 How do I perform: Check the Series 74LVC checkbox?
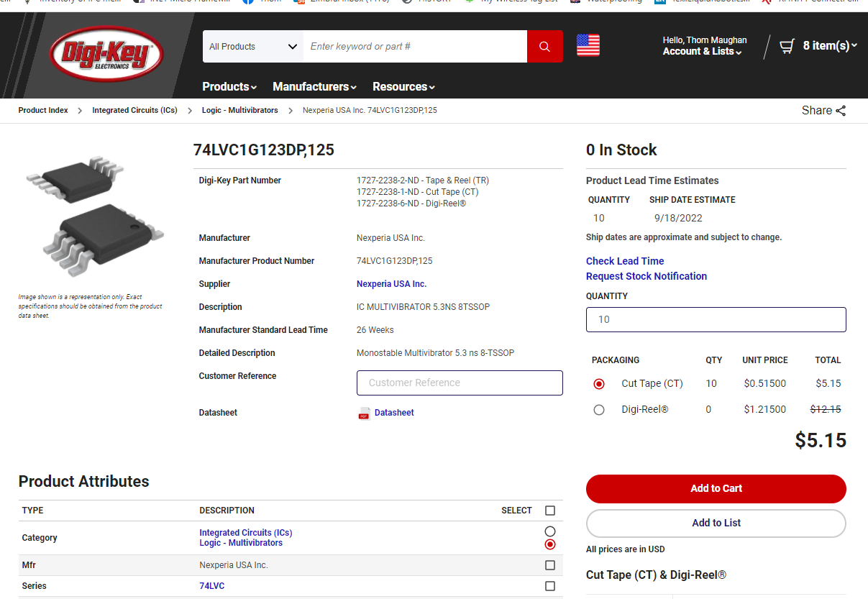tap(550, 586)
